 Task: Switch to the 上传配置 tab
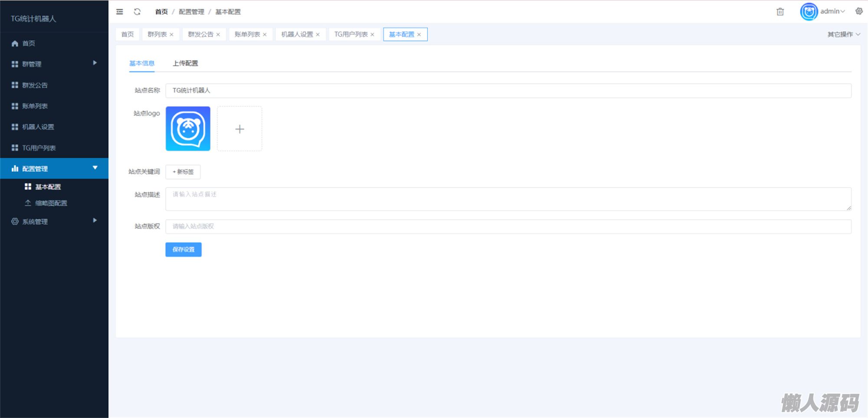[185, 63]
